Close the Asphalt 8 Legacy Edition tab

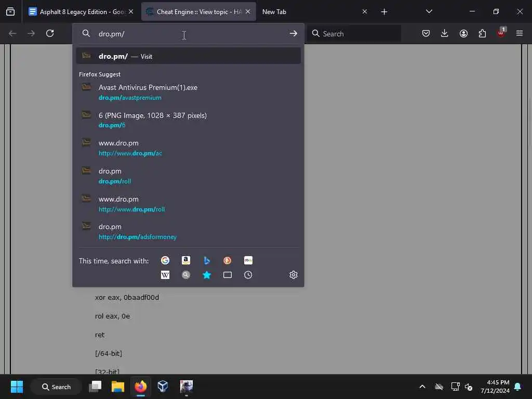pos(130,11)
